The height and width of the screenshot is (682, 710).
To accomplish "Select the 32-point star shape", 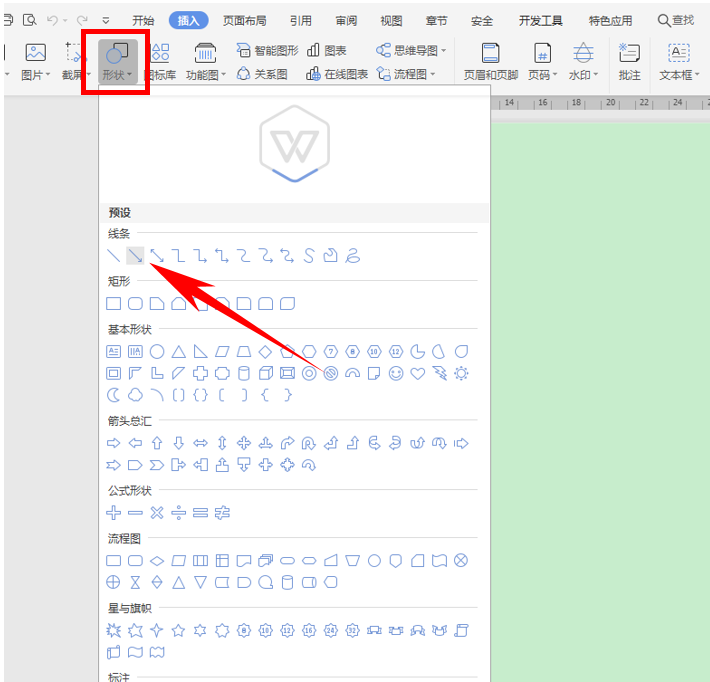I will (352, 630).
